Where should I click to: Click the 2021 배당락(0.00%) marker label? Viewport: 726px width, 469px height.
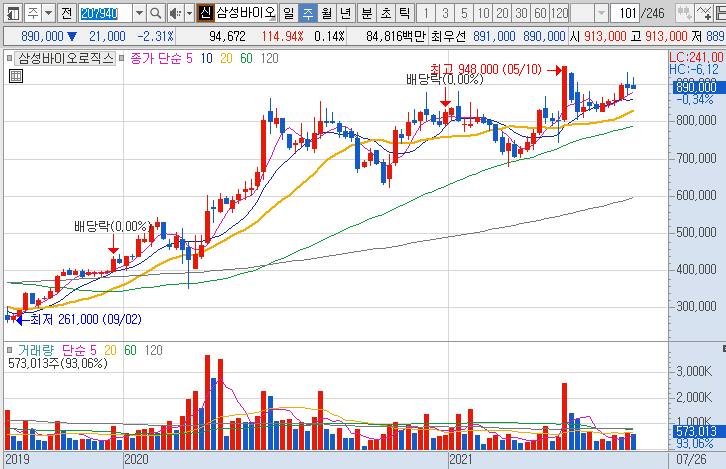444,80
